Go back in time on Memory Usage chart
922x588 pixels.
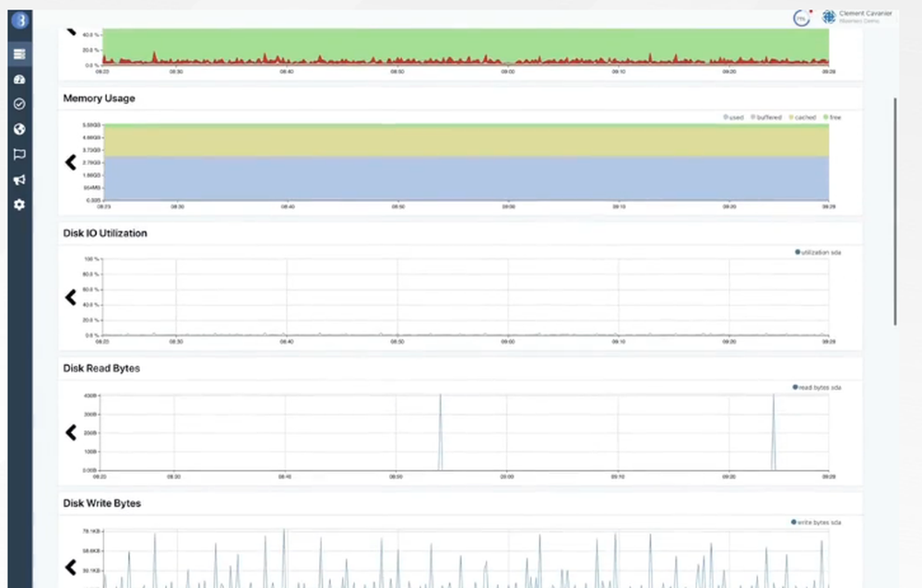71,162
